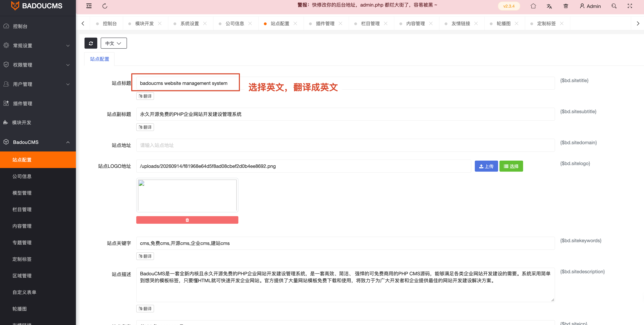Select 轮播图 in the sidebar

[38, 309]
